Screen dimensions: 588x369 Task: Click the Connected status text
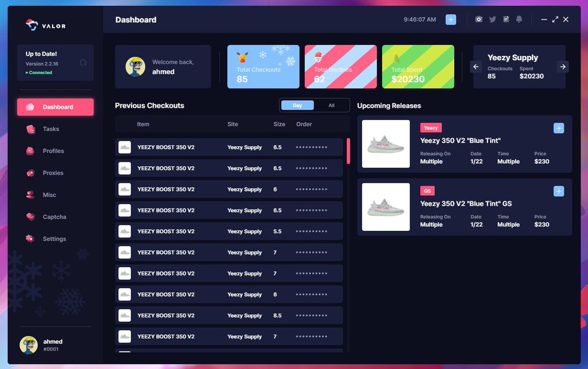(x=40, y=73)
